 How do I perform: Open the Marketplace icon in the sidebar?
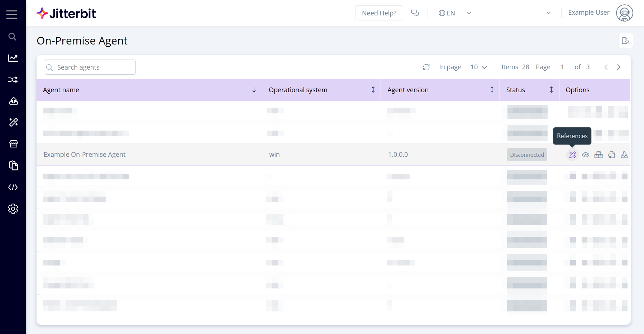coord(13,144)
